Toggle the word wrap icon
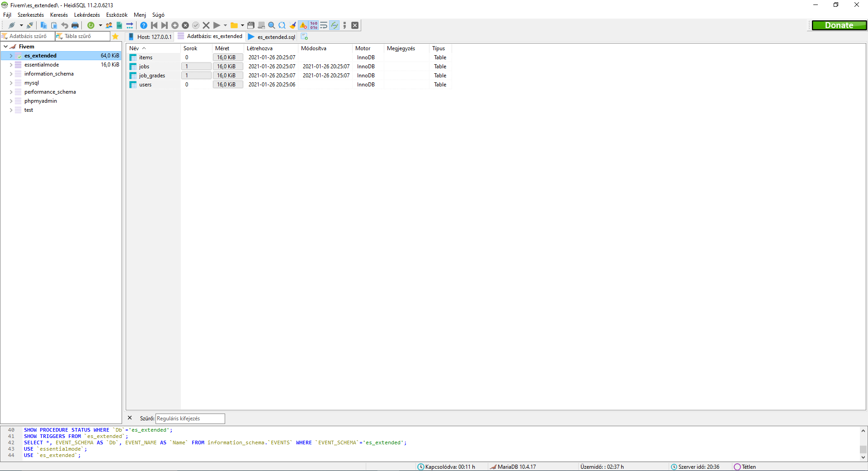Screen dimensions: 868x471 [324, 25]
